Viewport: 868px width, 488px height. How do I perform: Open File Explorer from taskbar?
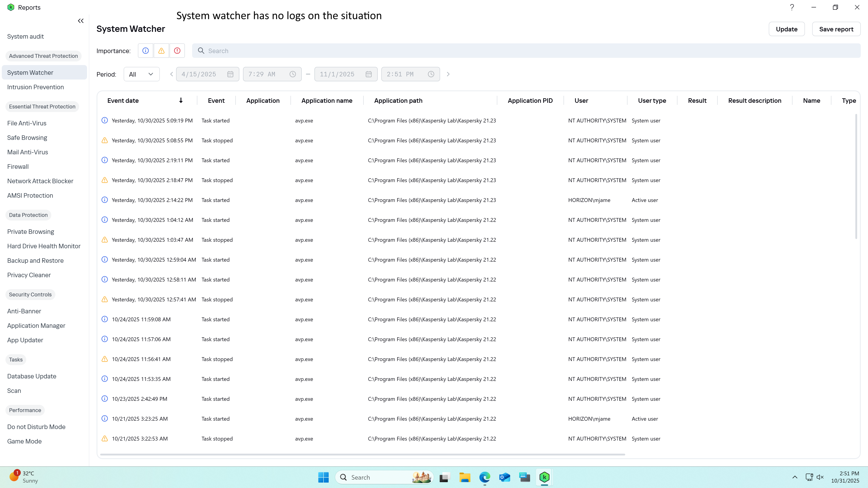point(465,477)
